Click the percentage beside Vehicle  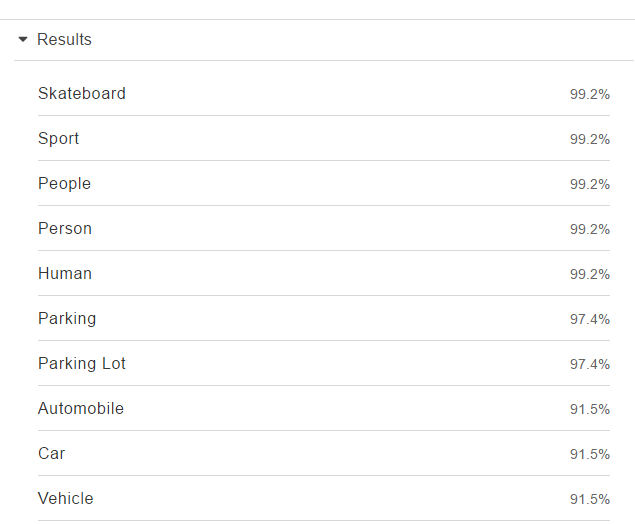[590, 499]
